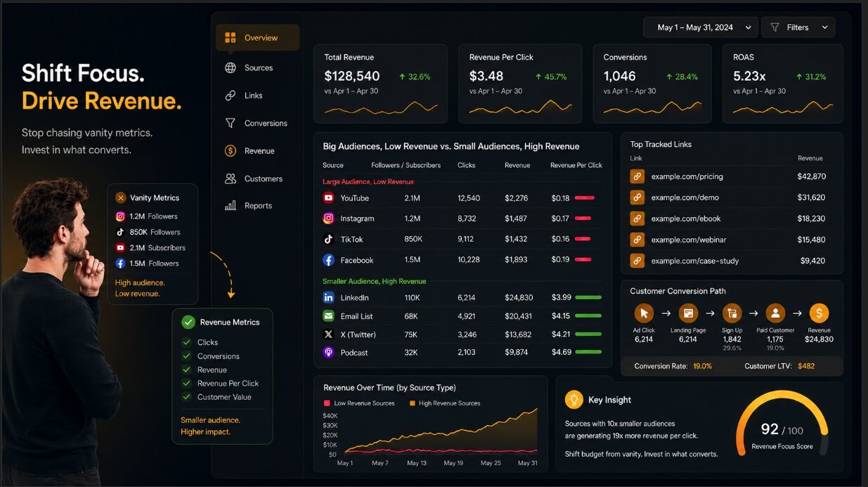Viewport: 868px width, 487px height.
Task: Click the Revenue dollar coin icon in sidebar
Action: pos(231,151)
